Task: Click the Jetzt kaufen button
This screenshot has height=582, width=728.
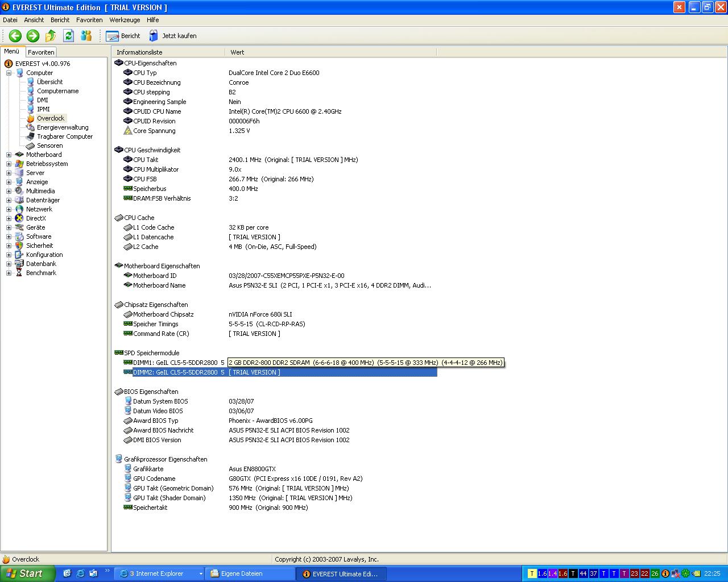Action: click(173, 36)
